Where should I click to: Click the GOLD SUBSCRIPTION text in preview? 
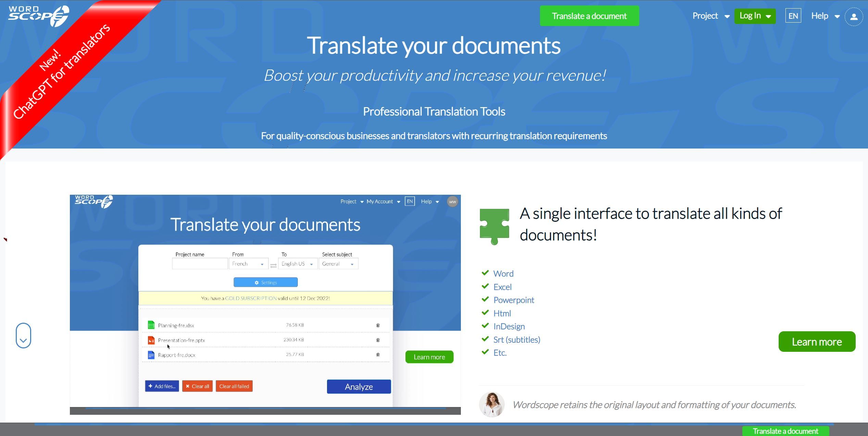(251, 298)
